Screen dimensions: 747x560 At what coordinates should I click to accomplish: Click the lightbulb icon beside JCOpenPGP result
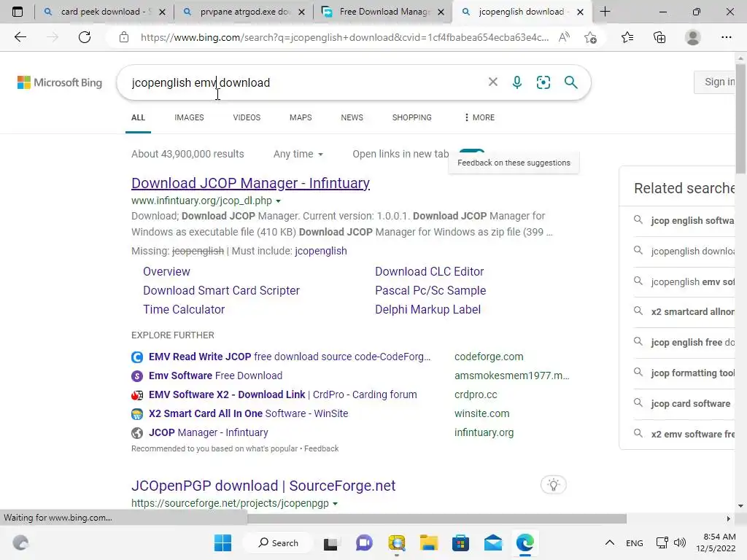(x=554, y=485)
